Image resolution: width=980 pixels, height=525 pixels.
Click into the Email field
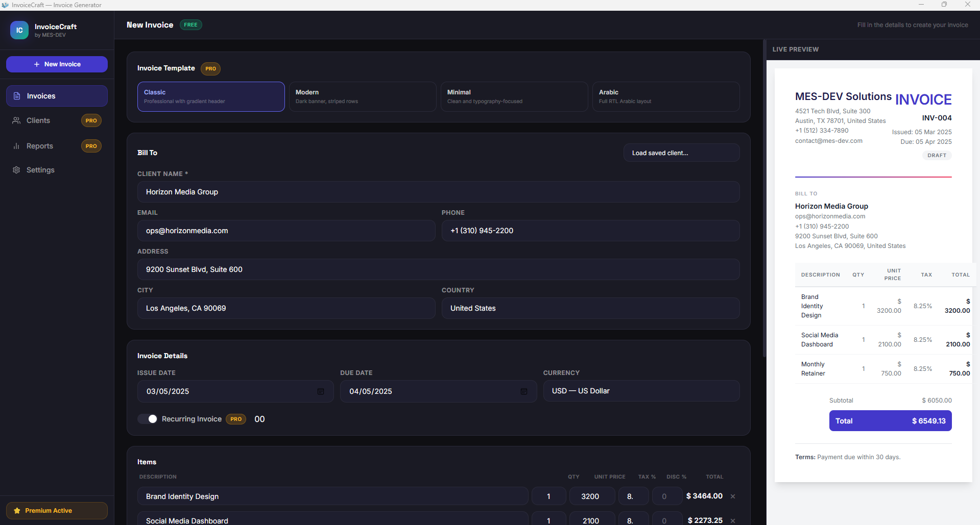tap(286, 231)
